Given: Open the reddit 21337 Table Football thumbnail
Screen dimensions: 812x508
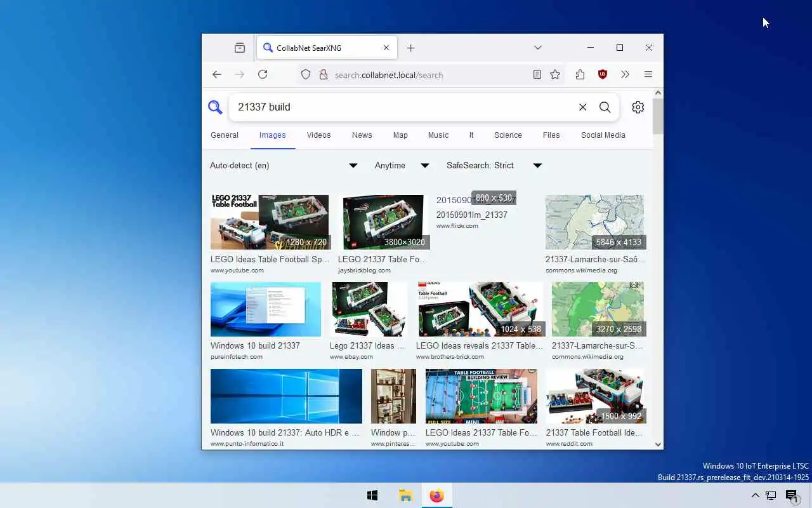Looking at the screenshot, I should coord(595,396).
